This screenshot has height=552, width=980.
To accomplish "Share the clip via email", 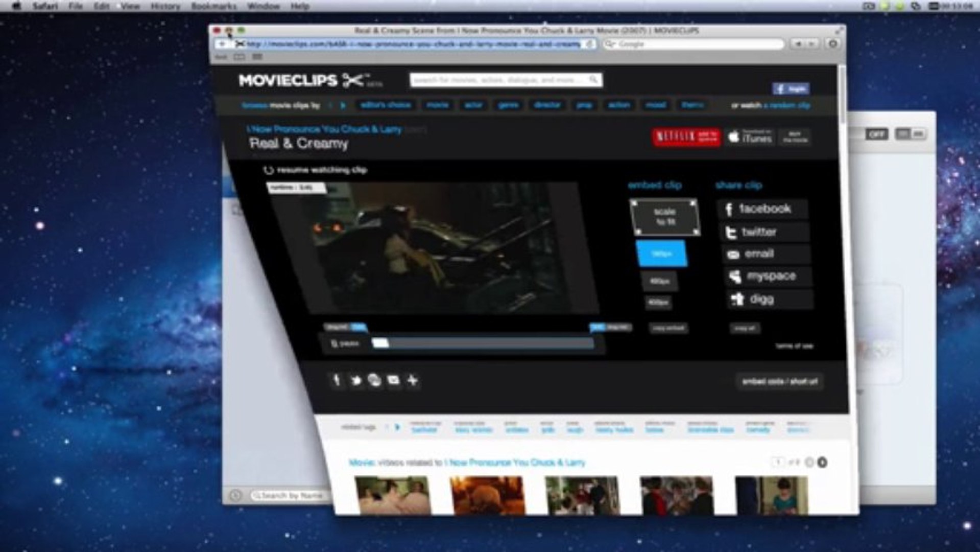I will click(x=764, y=254).
